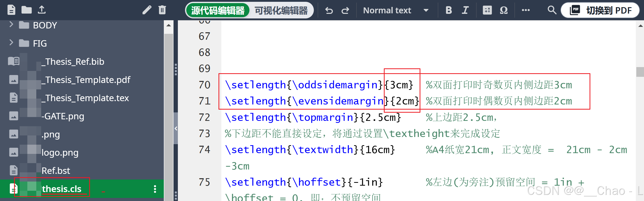Click line number 67 in the gutter
The width and height of the screenshot is (644, 201).
(x=204, y=36)
